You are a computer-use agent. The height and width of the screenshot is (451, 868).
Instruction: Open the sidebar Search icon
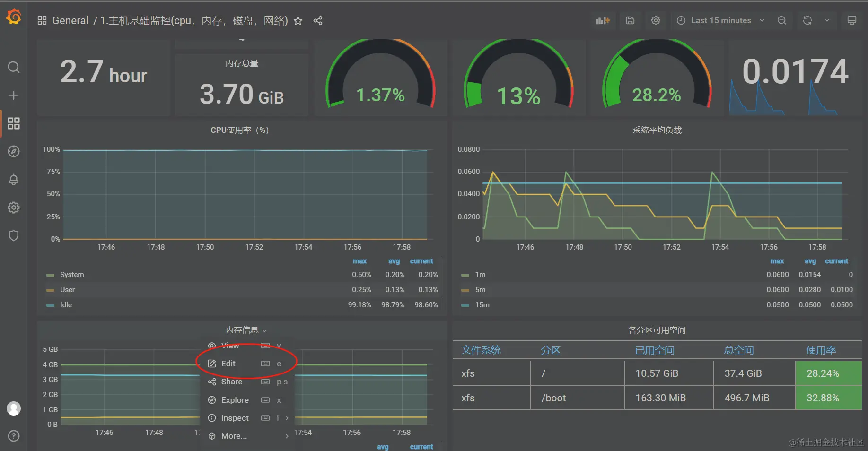point(14,67)
